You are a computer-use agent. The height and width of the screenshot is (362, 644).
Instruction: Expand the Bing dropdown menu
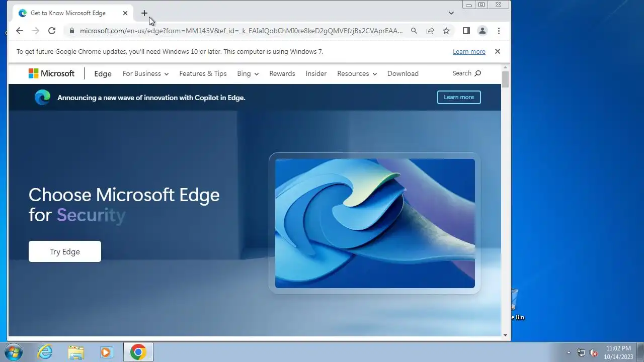point(248,73)
